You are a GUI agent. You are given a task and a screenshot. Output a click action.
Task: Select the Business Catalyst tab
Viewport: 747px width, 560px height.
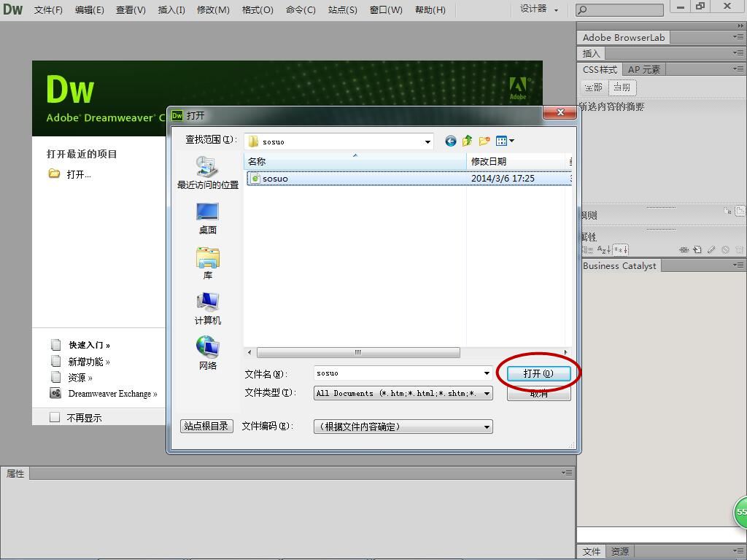tap(619, 265)
